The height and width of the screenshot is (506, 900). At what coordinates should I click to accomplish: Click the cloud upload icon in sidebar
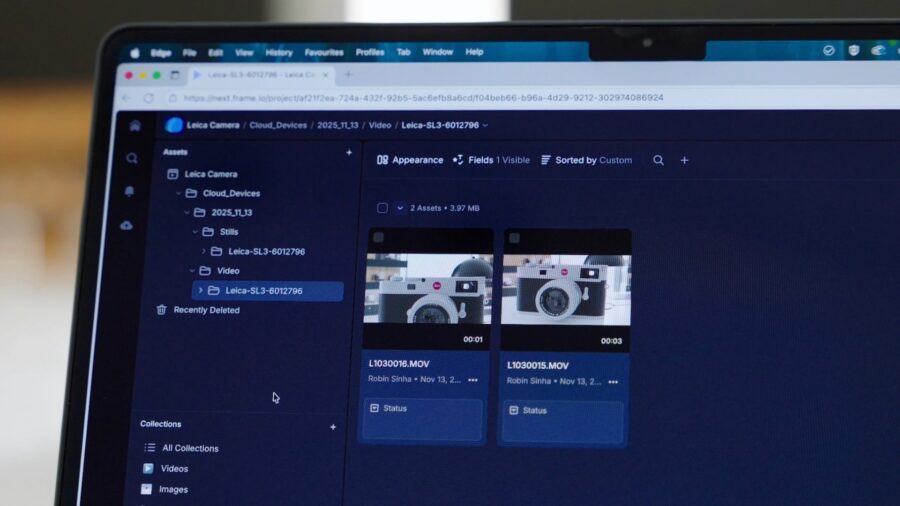(126, 225)
